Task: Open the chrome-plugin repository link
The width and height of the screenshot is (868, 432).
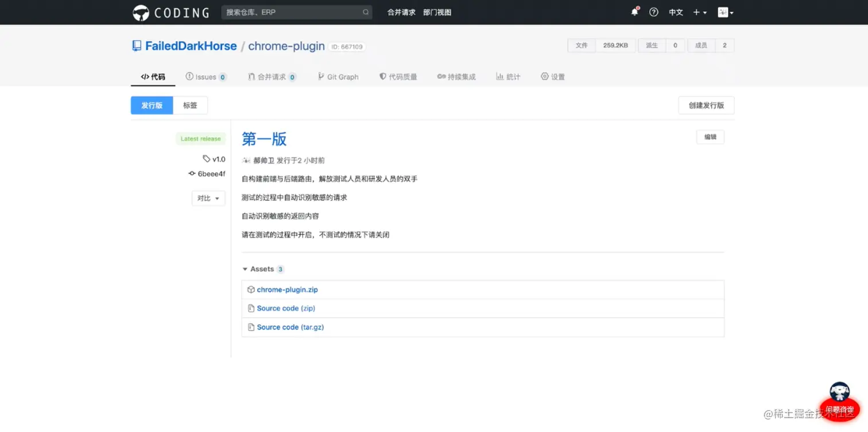Action: tap(286, 46)
